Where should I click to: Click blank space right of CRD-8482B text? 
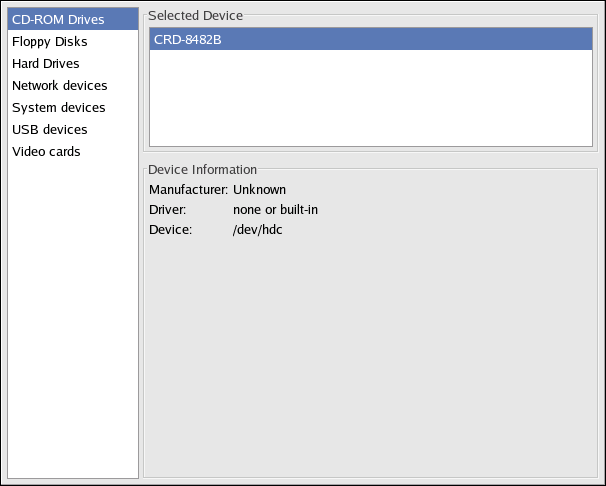point(420,40)
